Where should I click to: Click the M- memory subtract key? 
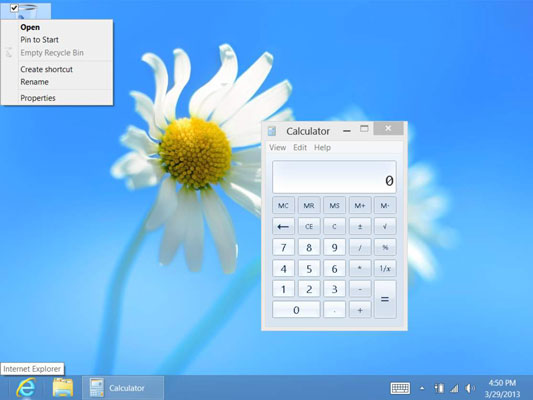pyautogui.click(x=385, y=205)
